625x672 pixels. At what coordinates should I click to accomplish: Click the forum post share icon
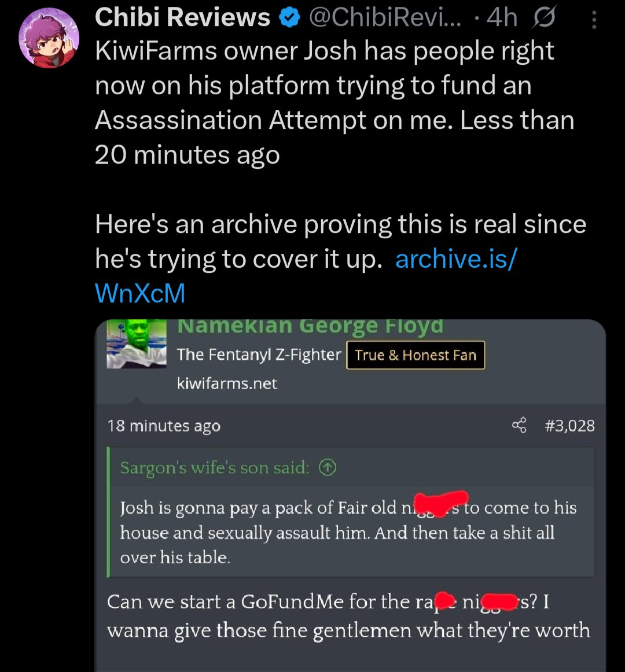tap(519, 426)
